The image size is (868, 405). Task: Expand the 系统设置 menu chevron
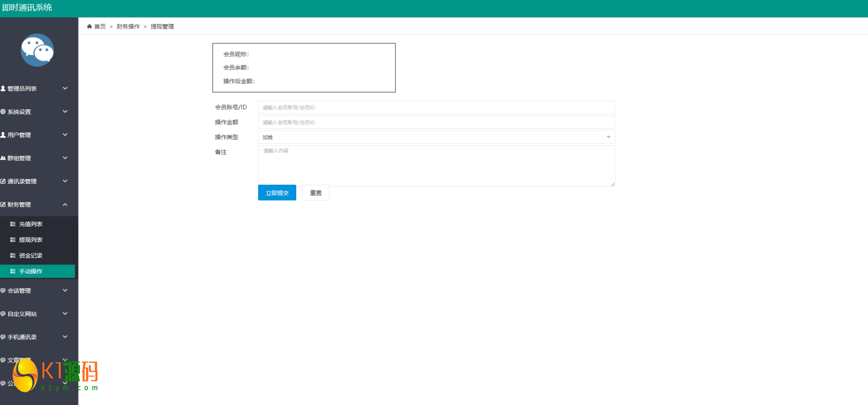point(65,111)
